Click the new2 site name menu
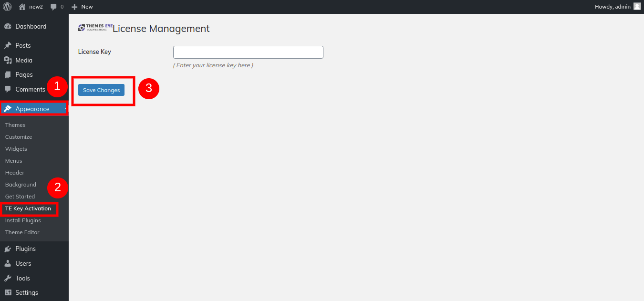 click(30, 6)
